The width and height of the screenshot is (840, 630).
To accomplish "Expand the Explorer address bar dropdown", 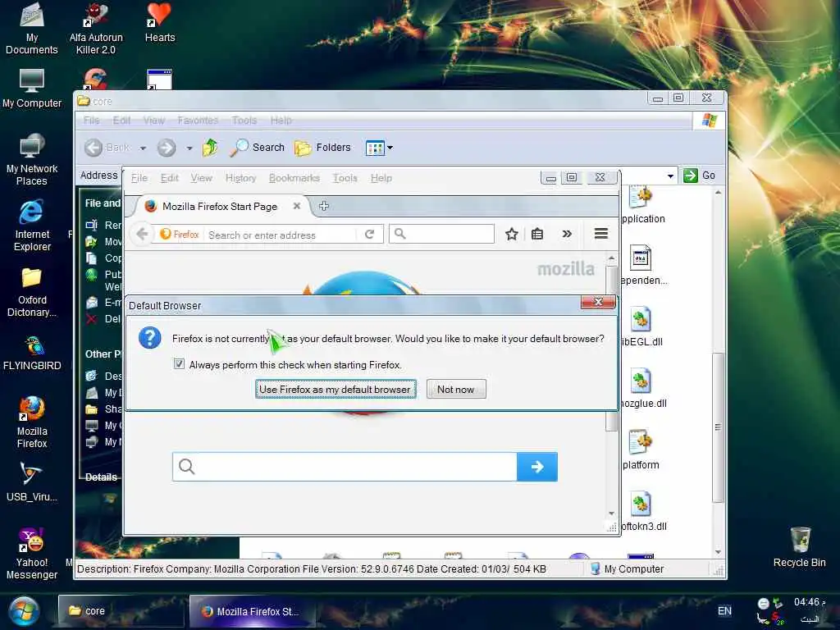I will [x=670, y=176].
